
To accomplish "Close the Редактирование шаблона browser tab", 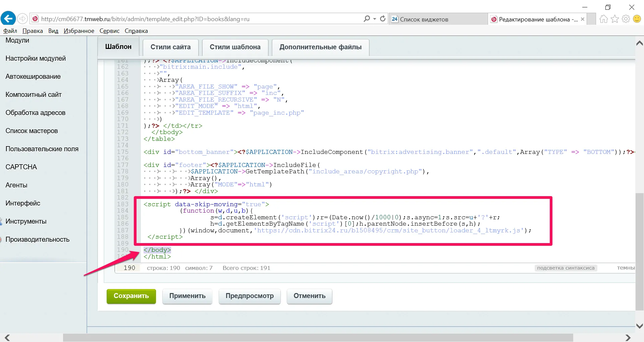I will [583, 19].
